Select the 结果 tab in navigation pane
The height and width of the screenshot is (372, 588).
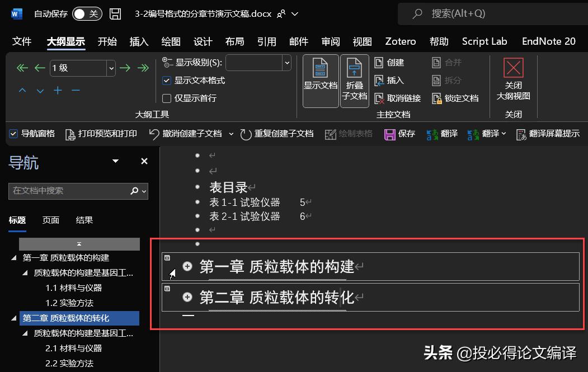coord(83,220)
